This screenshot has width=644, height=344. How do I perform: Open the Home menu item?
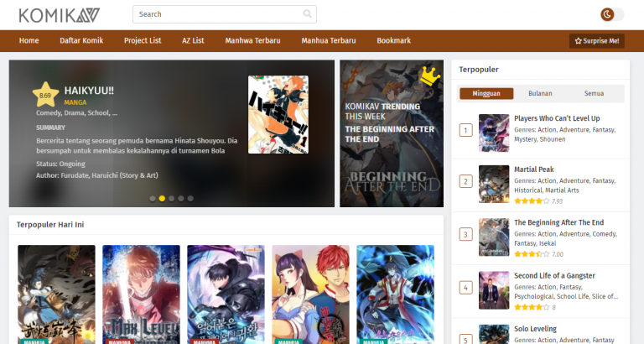pos(29,40)
